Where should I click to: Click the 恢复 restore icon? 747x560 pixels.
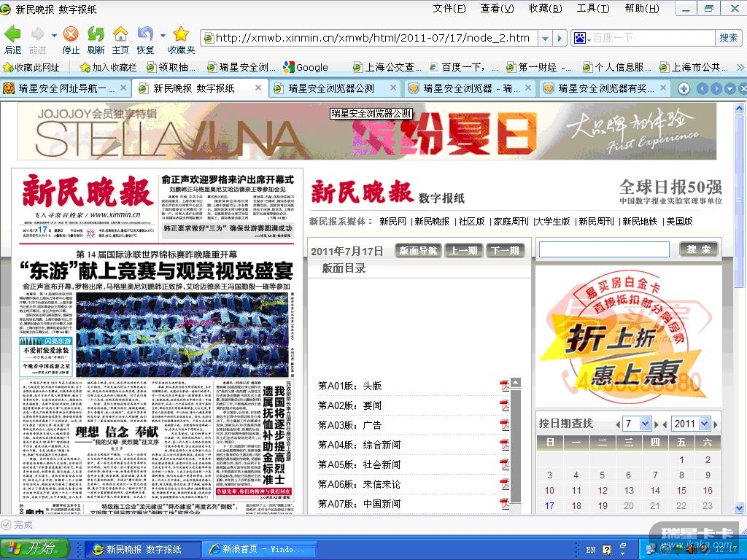click(145, 34)
